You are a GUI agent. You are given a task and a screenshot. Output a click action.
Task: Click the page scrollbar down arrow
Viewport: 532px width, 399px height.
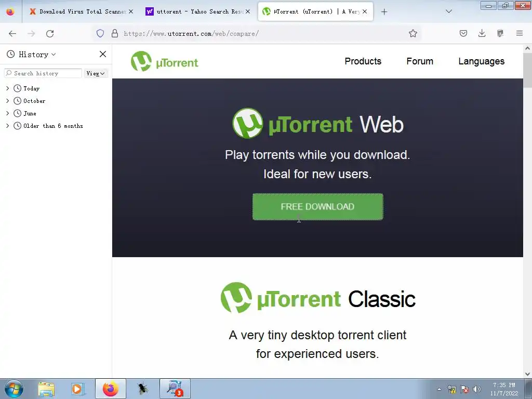[x=527, y=374]
